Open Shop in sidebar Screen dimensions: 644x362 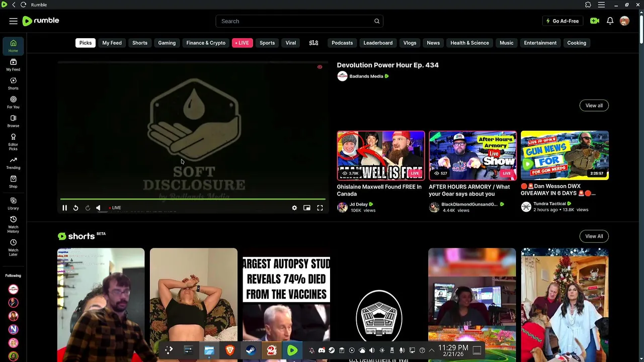click(x=13, y=182)
